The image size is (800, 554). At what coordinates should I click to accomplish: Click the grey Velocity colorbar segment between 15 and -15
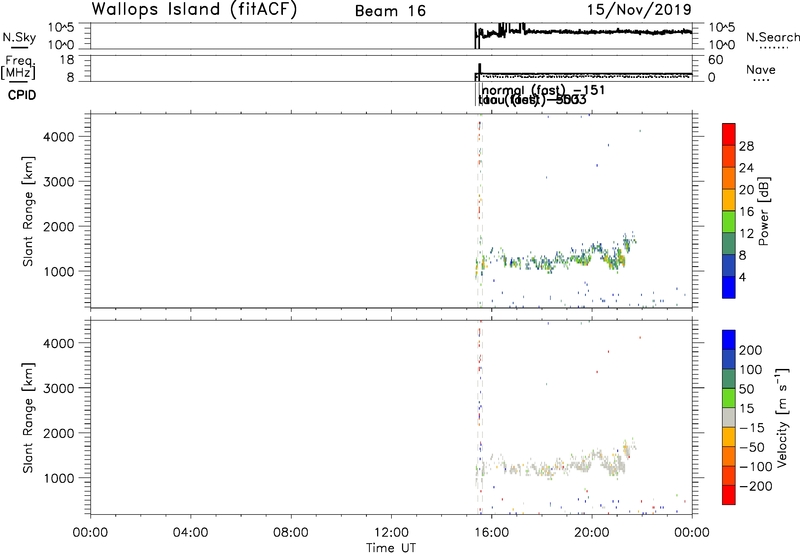coord(729,417)
